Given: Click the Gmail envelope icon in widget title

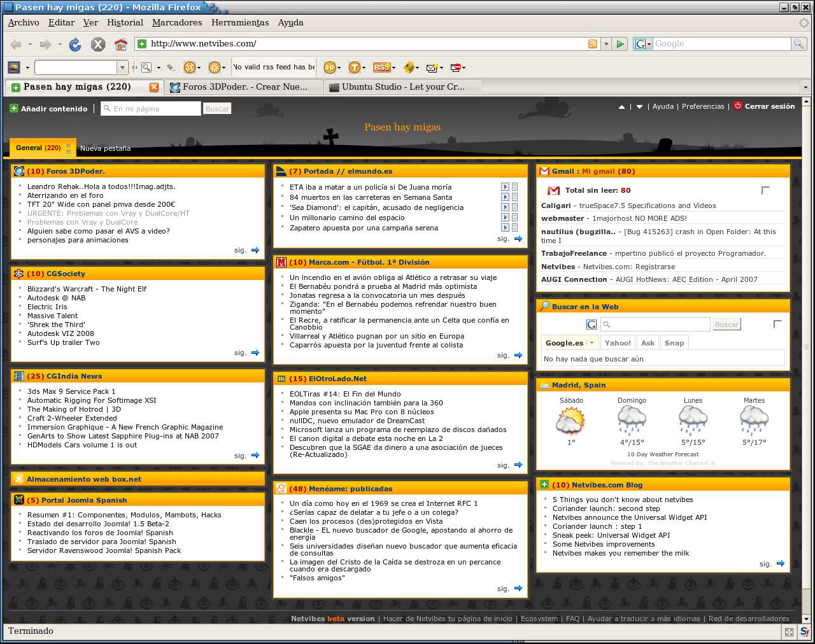Looking at the screenshot, I should coord(544,171).
